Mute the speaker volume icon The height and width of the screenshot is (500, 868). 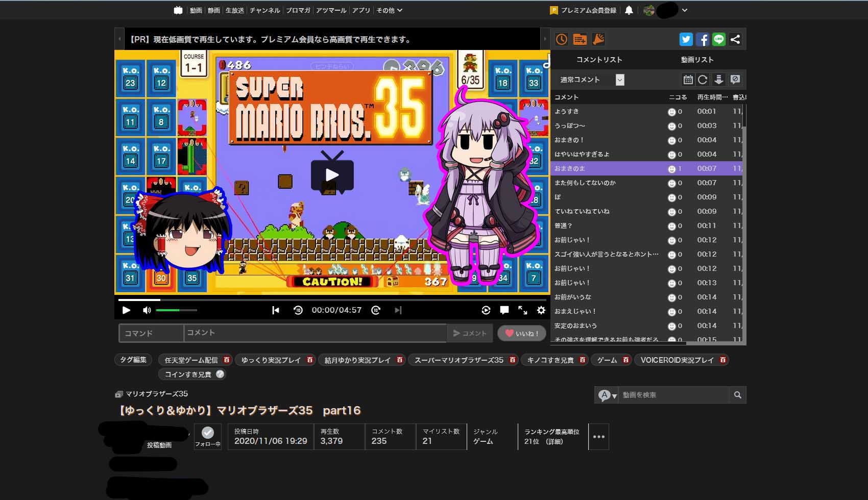click(x=147, y=310)
